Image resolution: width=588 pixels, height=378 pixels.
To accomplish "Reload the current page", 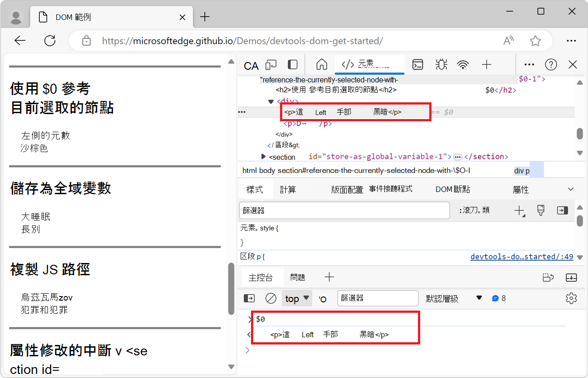I will [50, 41].
